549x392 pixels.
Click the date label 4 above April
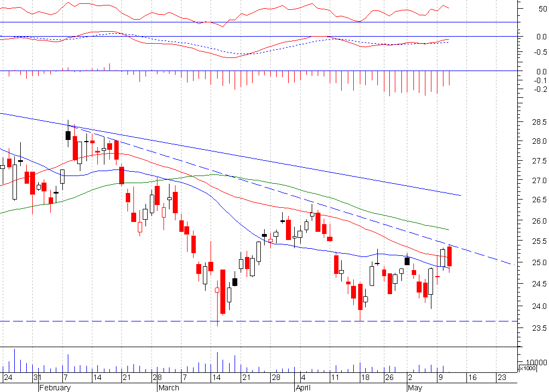(x=303, y=378)
